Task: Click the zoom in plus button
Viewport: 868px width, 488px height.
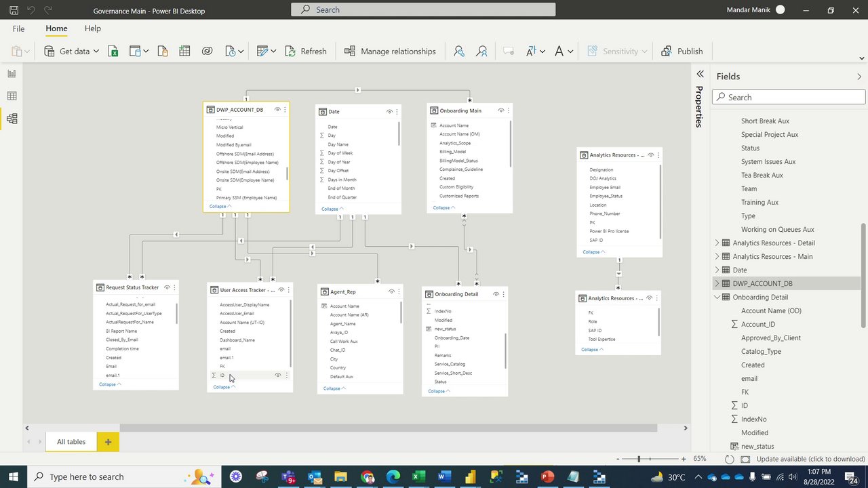Action: coord(683,459)
